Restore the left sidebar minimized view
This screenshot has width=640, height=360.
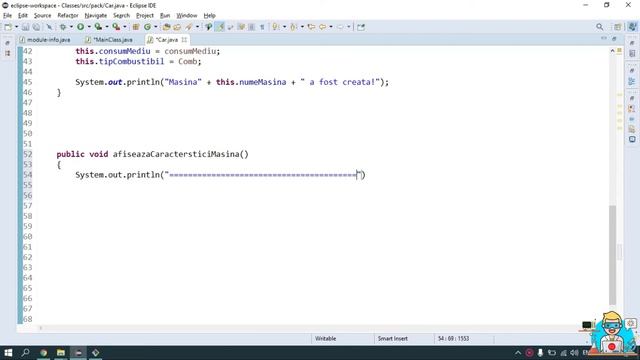7,43
